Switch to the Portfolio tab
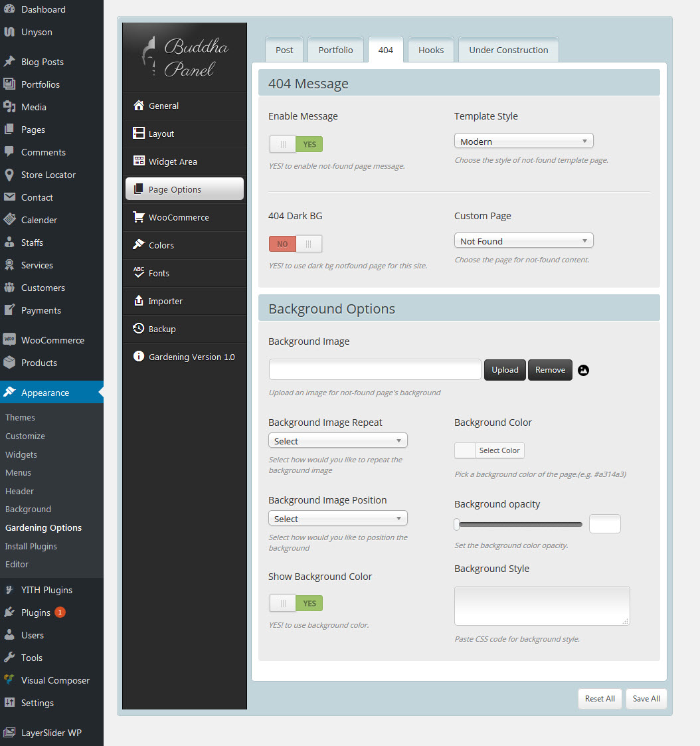Image resolution: width=700 pixels, height=746 pixels. click(336, 50)
